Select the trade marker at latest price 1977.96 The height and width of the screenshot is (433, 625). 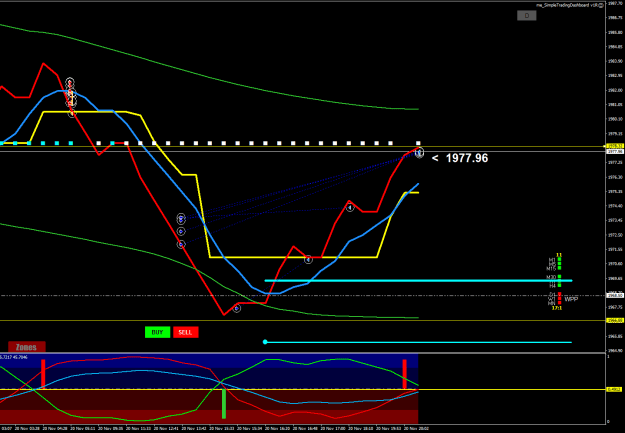click(x=420, y=153)
